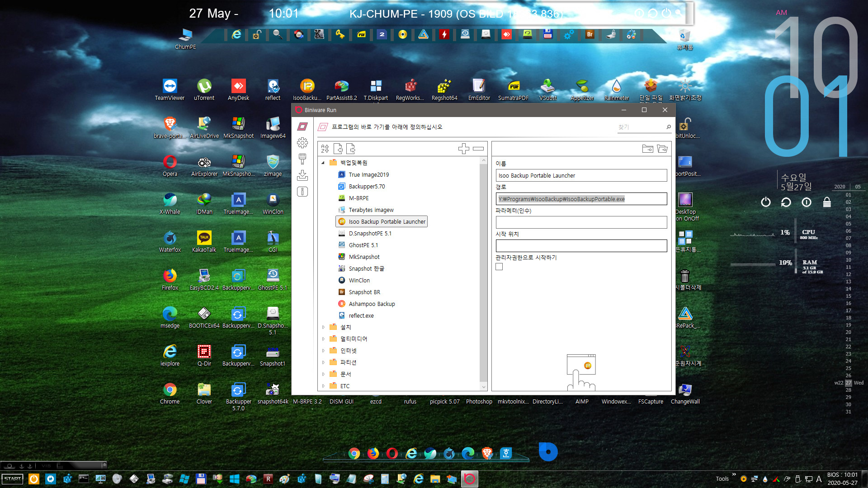
Task: Open Firefox desktop icon
Action: 170,279
